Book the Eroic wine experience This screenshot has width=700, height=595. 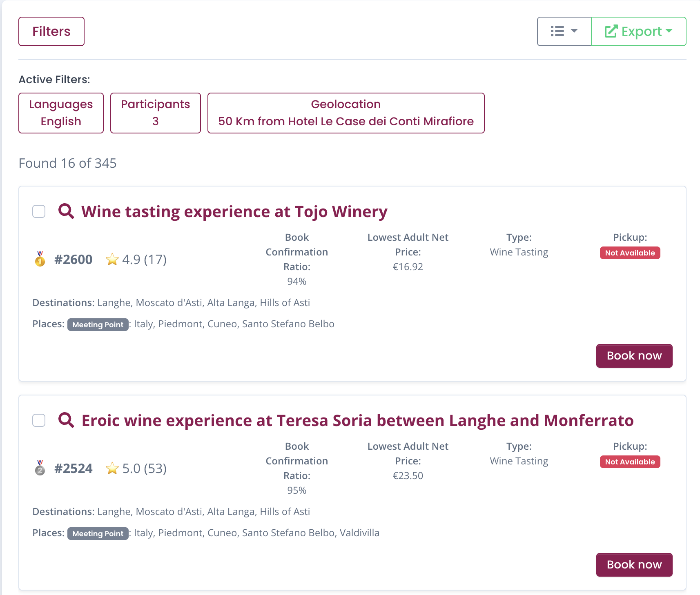point(634,565)
